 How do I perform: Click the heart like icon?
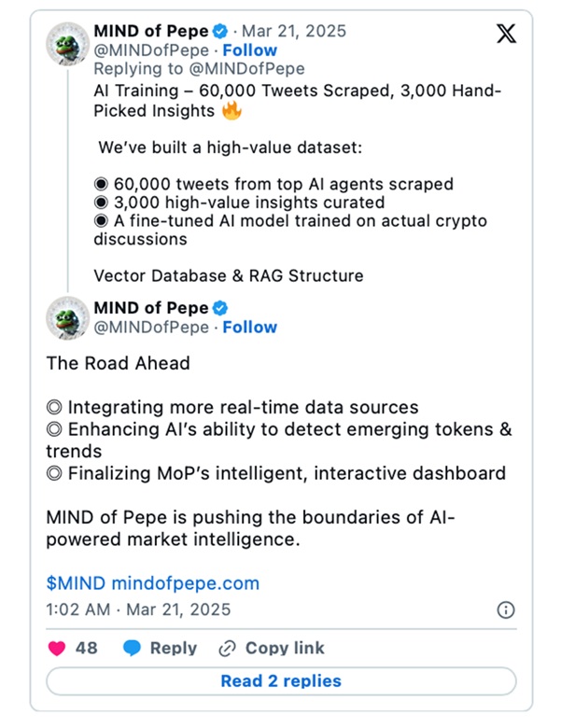(57, 648)
